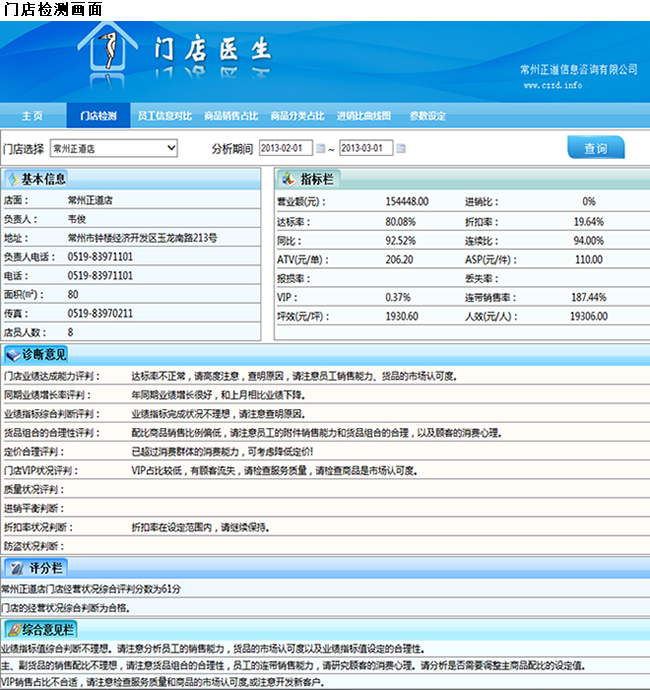650x690 pixels.
Task: Click the 诊断意见 section header icon
Action: pos(12,354)
